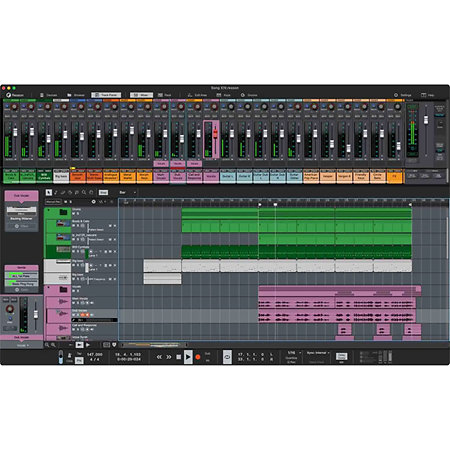The width and height of the screenshot is (450, 450).
Task: Click the master section fader
Action: point(426,120)
